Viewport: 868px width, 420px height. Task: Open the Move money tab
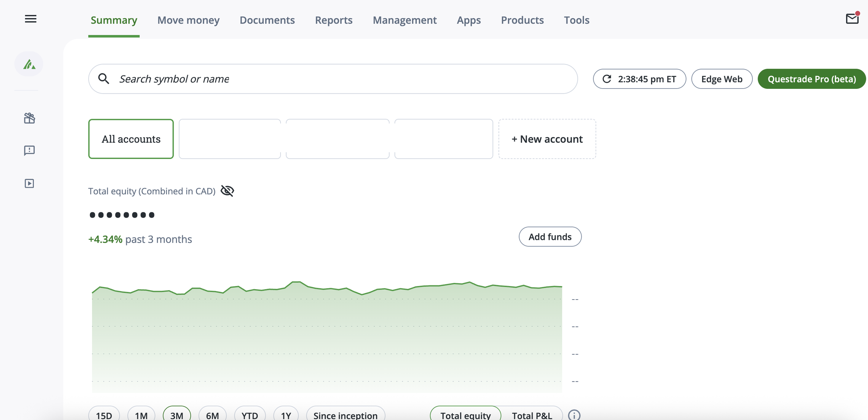pyautogui.click(x=189, y=20)
